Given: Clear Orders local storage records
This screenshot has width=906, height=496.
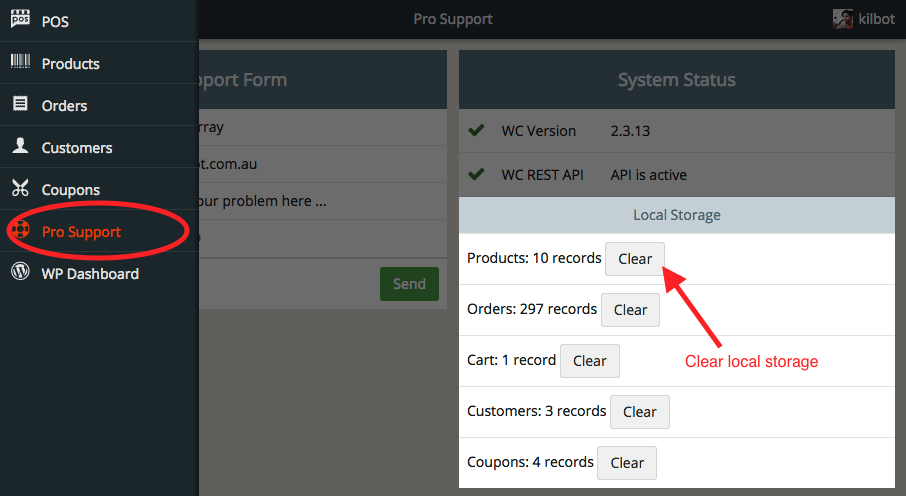Looking at the screenshot, I should (630, 310).
